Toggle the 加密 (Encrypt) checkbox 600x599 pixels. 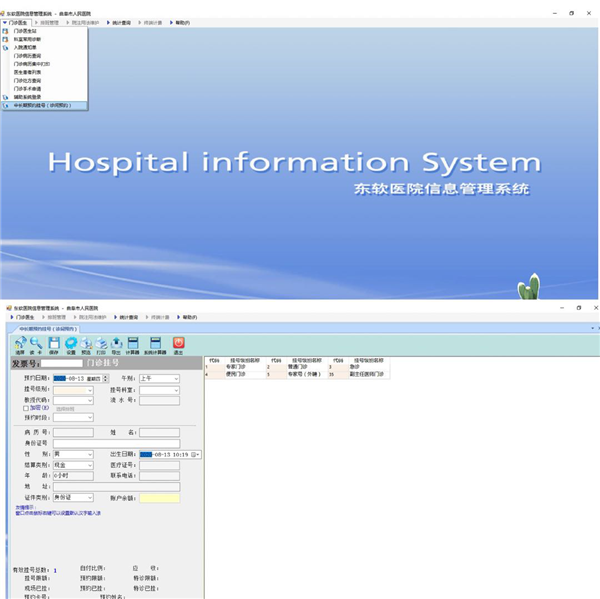coord(26,408)
